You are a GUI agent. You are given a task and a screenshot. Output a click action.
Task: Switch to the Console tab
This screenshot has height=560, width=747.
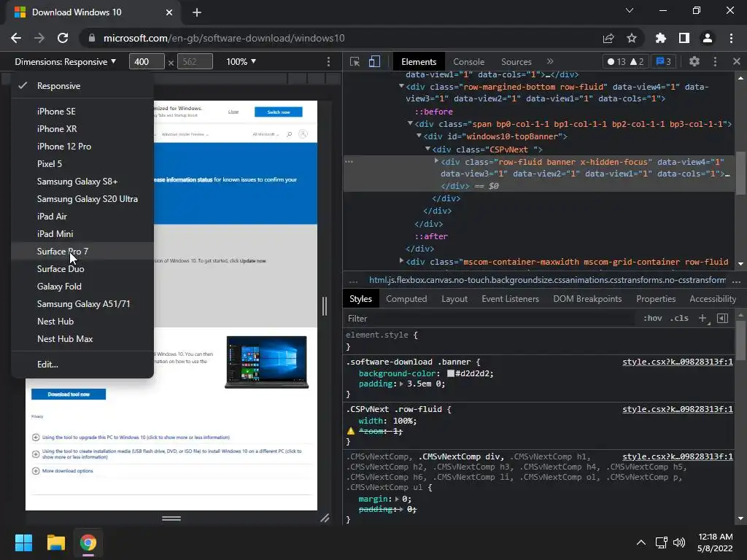468,62
